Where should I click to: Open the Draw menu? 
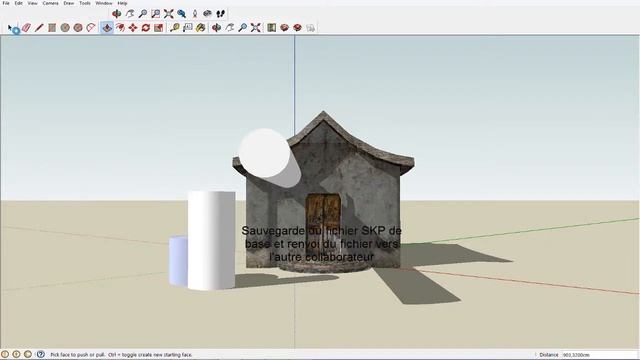(69, 3)
